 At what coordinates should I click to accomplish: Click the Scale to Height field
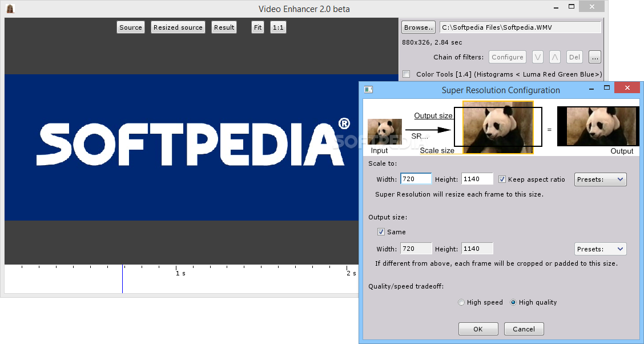pos(477,179)
